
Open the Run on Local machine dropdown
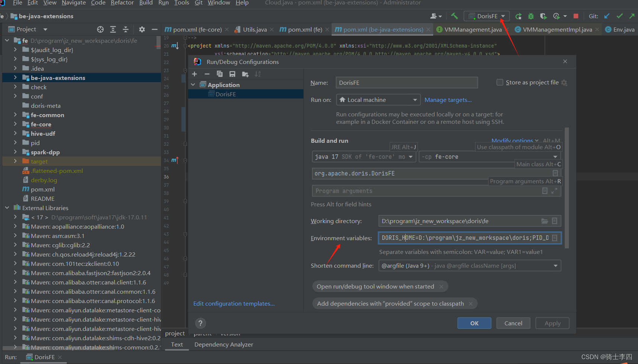(x=378, y=100)
